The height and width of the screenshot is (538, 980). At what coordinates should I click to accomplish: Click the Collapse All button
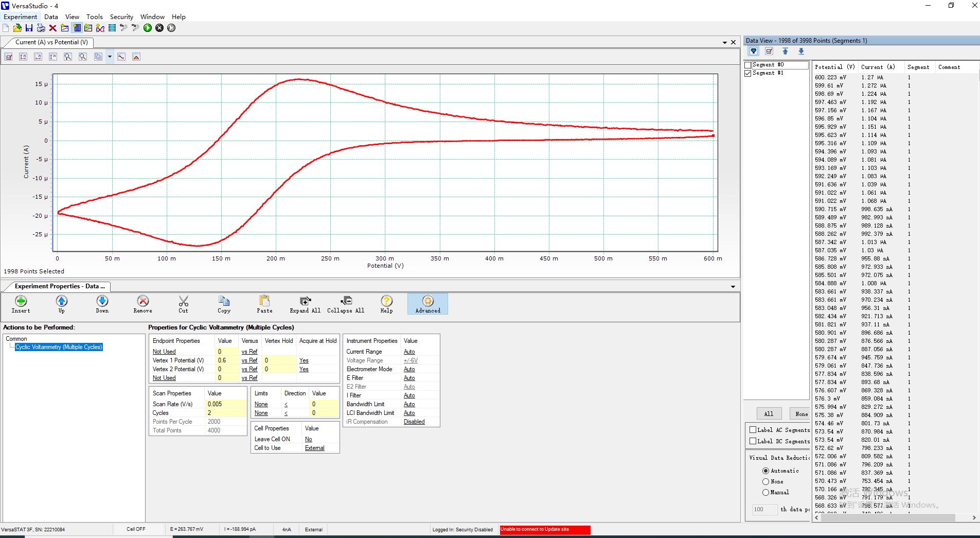point(346,304)
